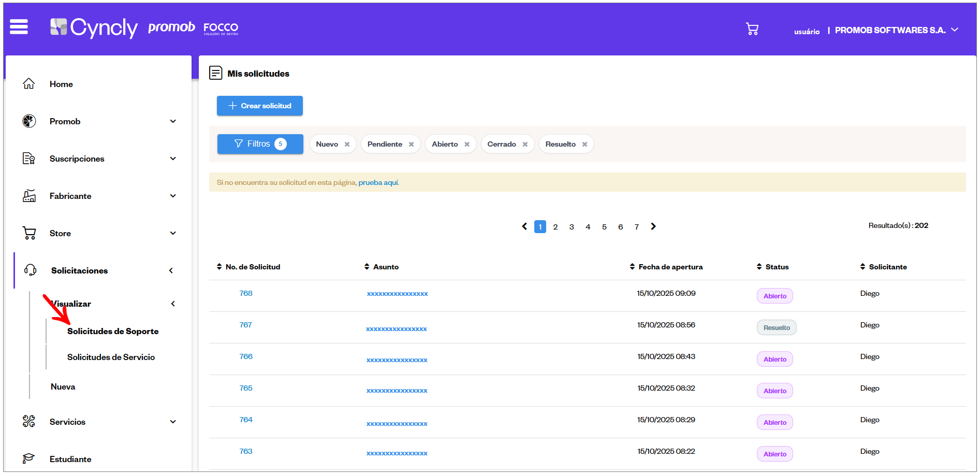Open Nueva under Solicitaciones

[x=63, y=386]
